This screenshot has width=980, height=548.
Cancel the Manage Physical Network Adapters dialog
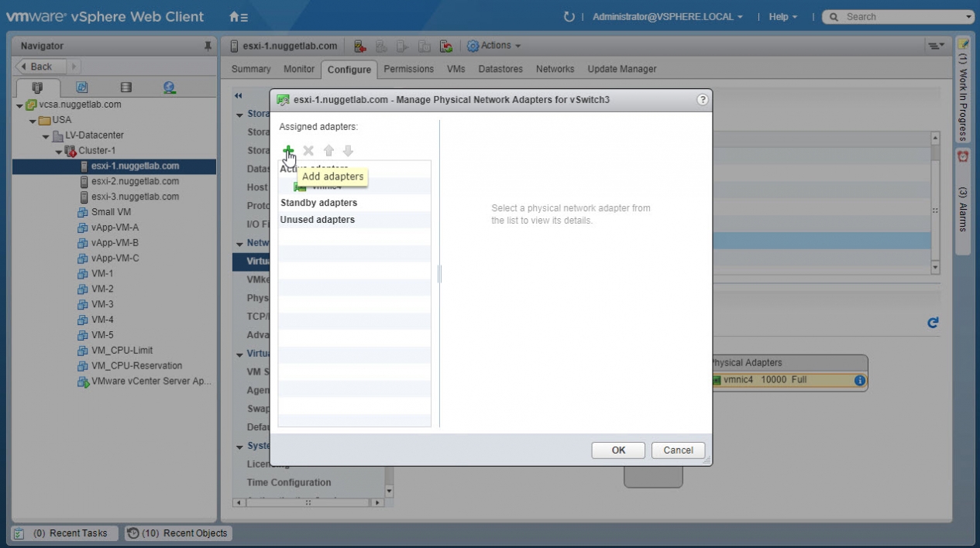[678, 450]
